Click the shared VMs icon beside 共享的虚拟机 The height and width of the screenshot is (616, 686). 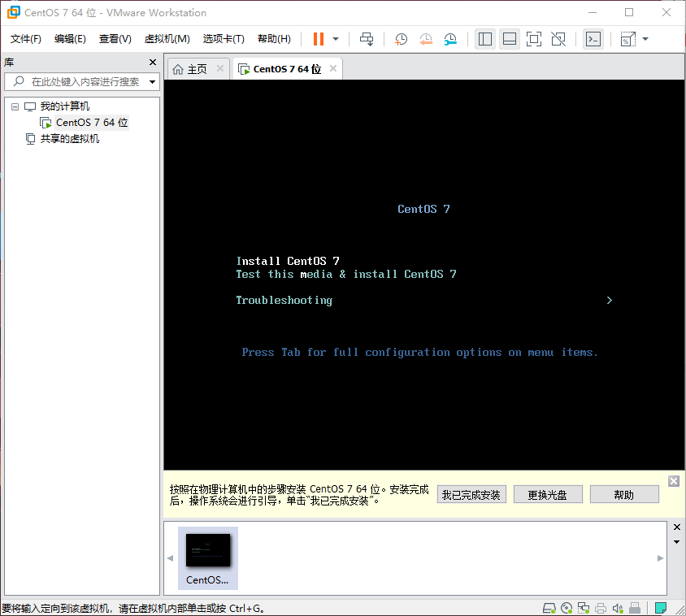[30, 139]
